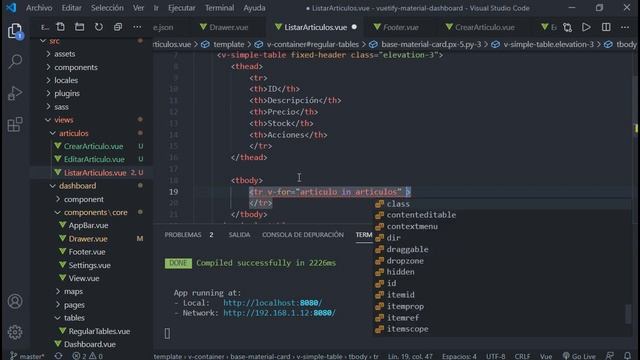Open explorer more actions menu

point(137,27)
